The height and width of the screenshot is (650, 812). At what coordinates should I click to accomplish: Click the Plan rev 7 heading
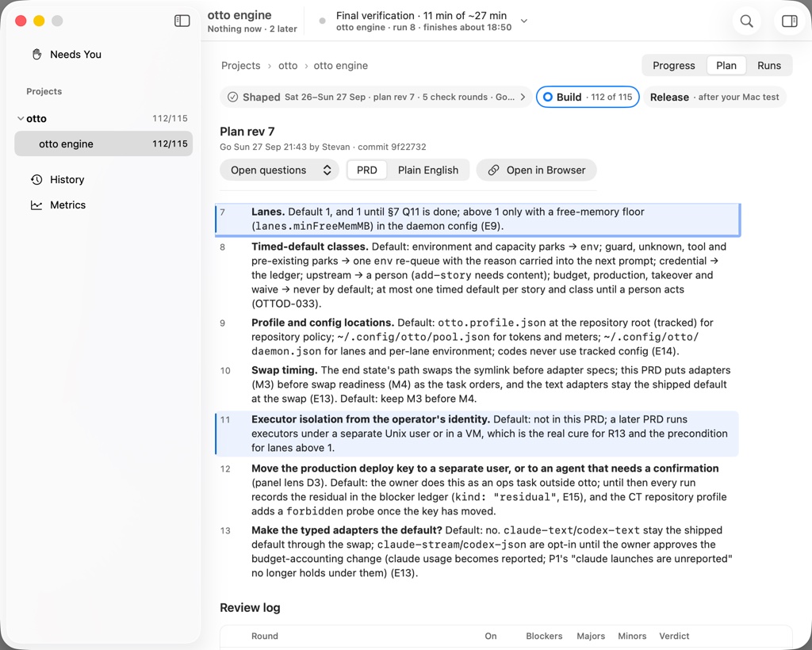(x=247, y=132)
